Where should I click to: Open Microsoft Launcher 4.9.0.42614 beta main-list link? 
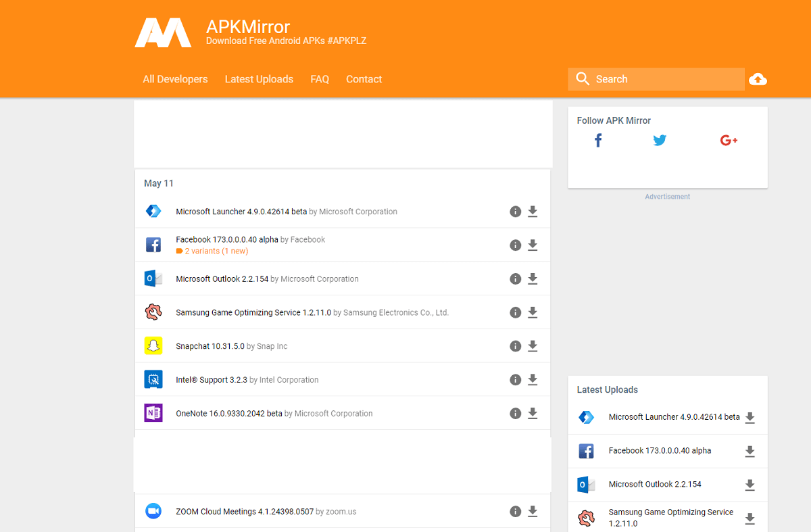[x=241, y=212]
